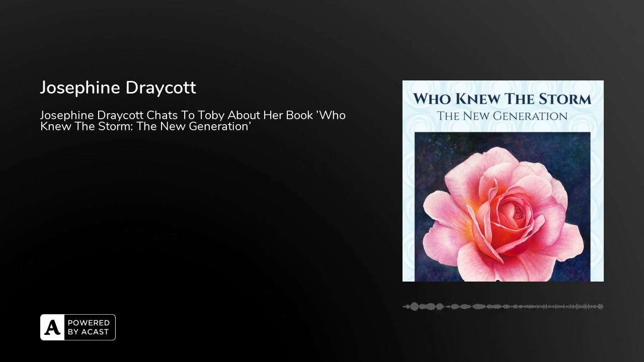Seek to the audio waveform's middle

[x=503, y=306]
